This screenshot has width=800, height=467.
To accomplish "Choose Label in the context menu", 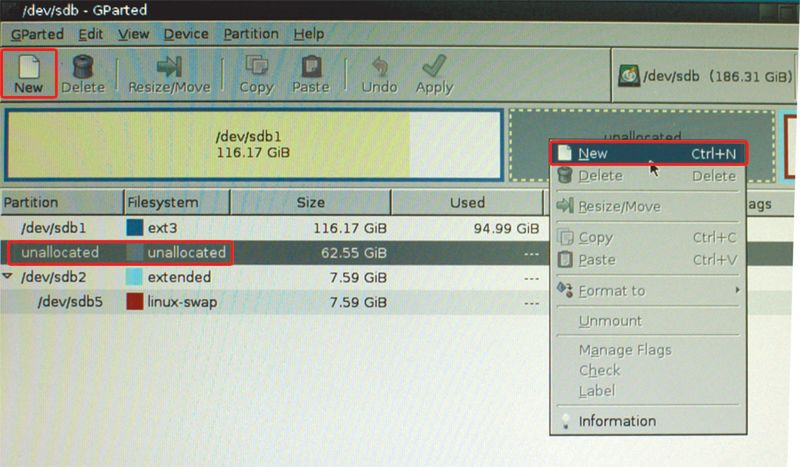I will coord(647,391).
